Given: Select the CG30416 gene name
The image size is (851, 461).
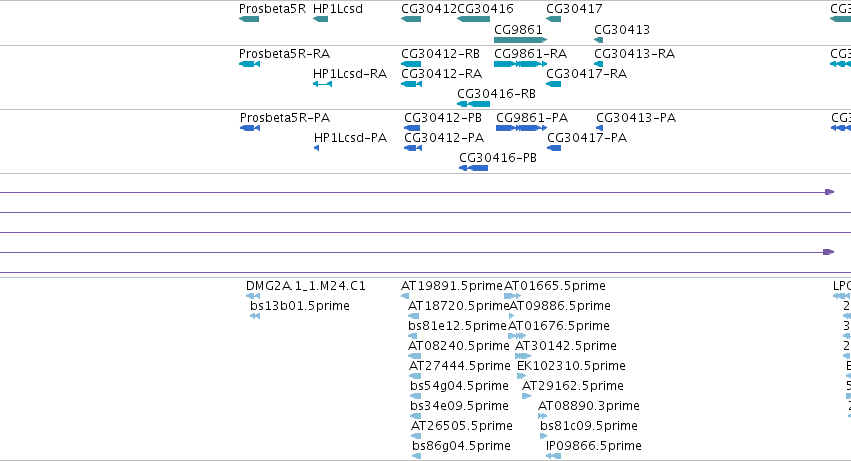Looking at the screenshot, I should tap(485, 9).
